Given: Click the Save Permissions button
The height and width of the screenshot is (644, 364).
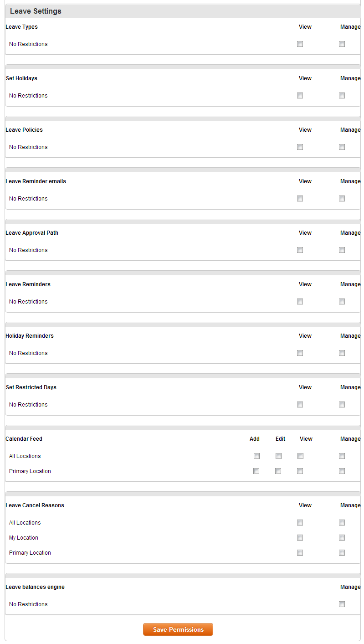Looking at the screenshot, I should click(178, 629).
